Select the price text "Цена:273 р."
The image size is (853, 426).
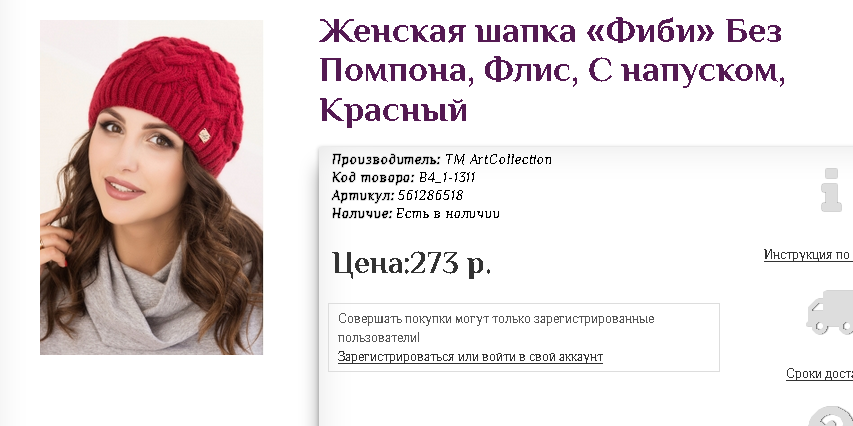pyautogui.click(x=412, y=263)
